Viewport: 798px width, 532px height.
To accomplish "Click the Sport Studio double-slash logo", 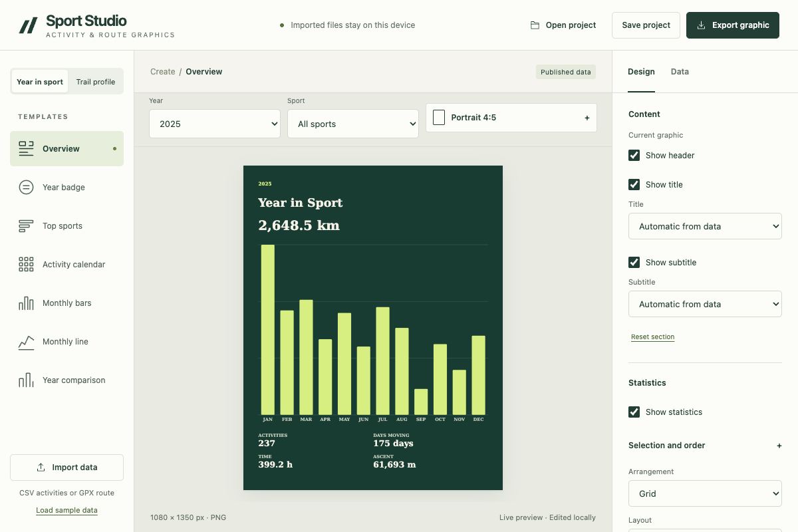I will coord(28,26).
